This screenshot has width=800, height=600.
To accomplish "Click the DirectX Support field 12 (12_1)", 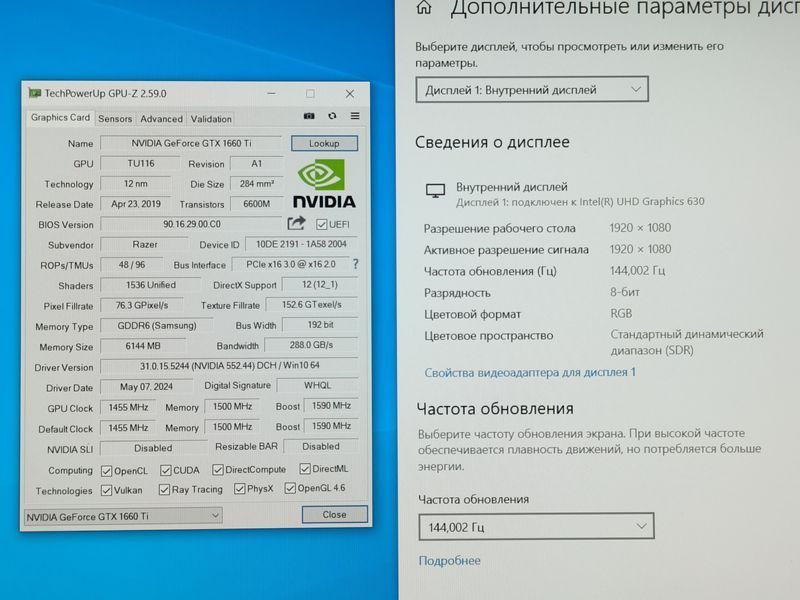I will [x=320, y=284].
